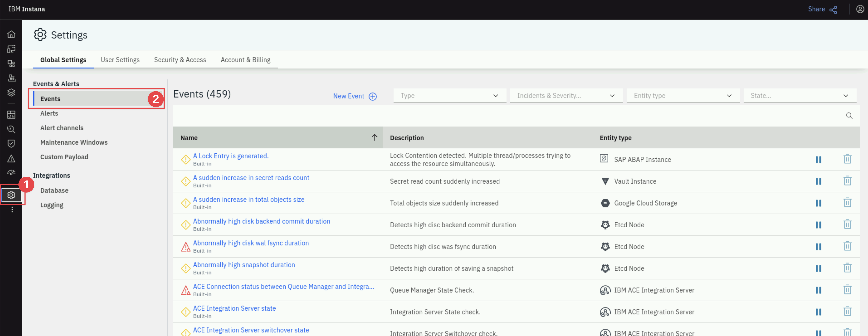Open the Incidents & Severity dropdown
This screenshot has height=336, width=868.
pyautogui.click(x=566, y=96)
